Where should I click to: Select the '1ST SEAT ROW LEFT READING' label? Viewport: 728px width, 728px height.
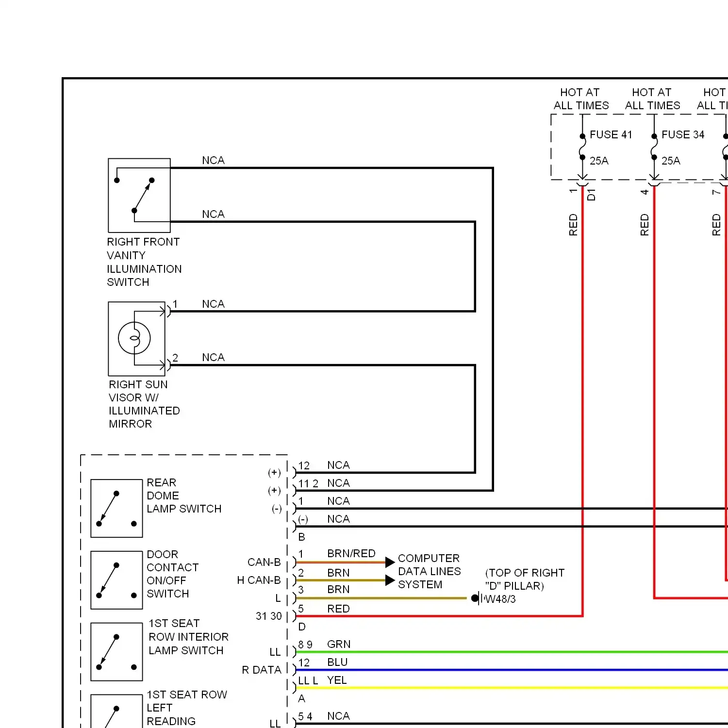pyautogui.click(x=187, y=708)
